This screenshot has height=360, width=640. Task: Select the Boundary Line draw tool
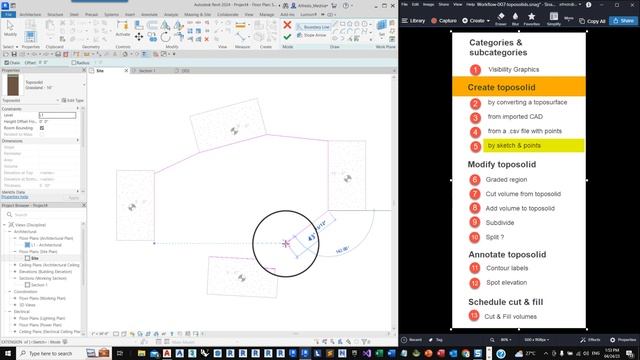(x=313, y=27)
